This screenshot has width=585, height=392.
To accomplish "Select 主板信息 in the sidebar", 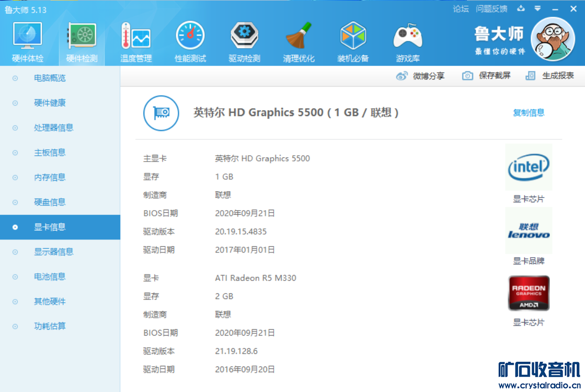I will tap(60, 153).
